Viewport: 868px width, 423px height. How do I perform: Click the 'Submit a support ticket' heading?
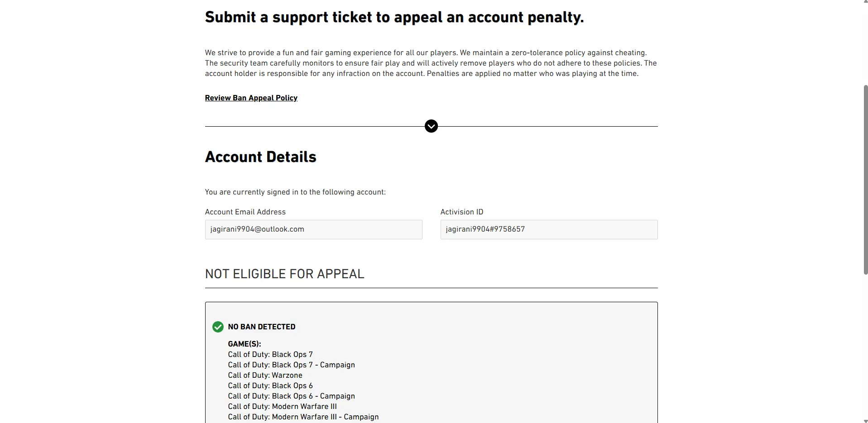(x=394, y=17)
